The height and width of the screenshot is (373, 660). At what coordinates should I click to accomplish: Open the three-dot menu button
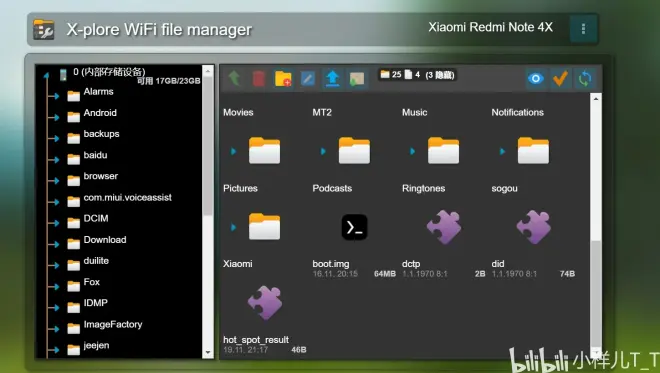(x=583, y=29)
